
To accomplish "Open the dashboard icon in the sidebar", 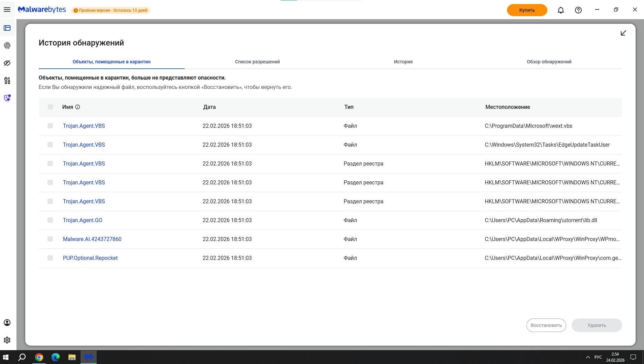I will [7, 28].
